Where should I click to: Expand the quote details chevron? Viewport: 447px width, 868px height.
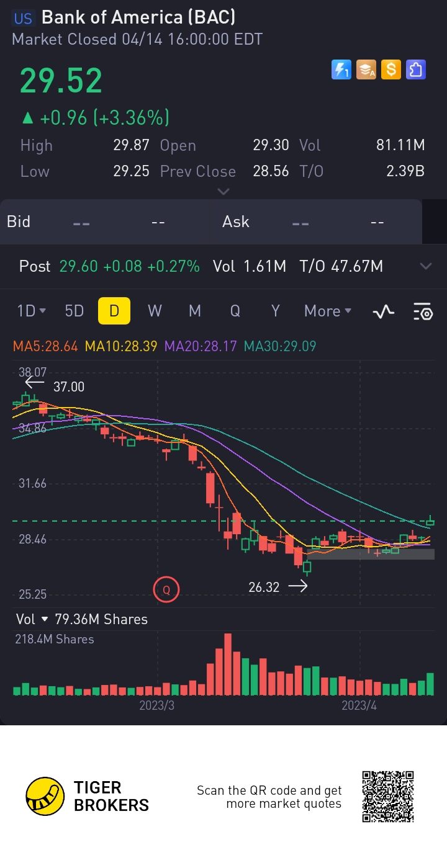(x=223, y=192)
